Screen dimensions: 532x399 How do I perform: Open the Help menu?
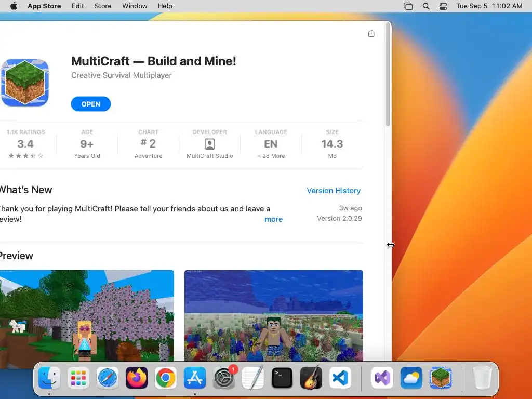point(165,6)
